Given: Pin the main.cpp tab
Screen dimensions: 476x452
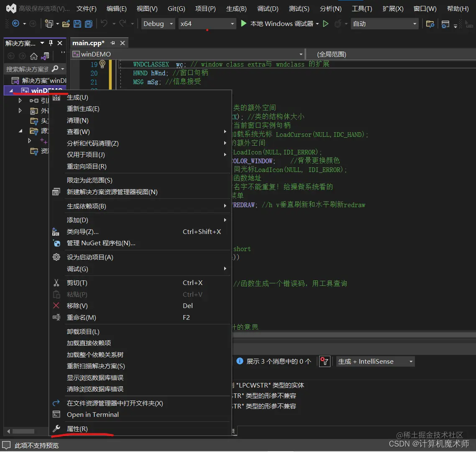Looking at the screenshot, I should 113,43.
